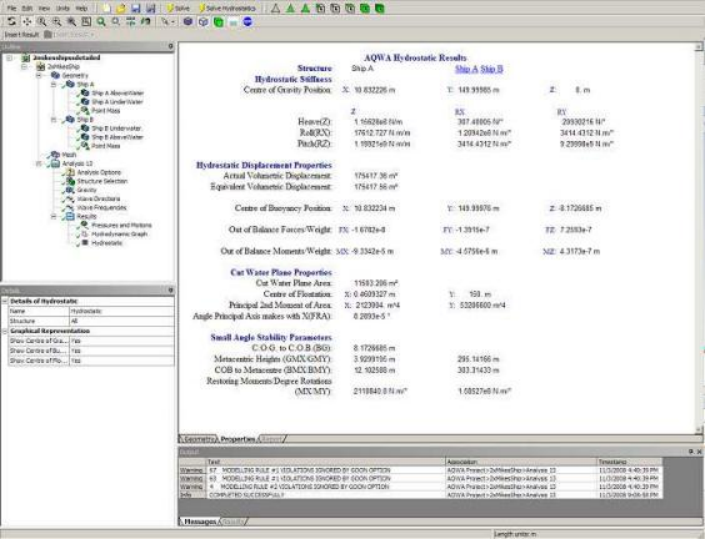The width and height of the screenshot is (705, 539).
Task: Click the Structure value 'All' cell
Action: [122, 321]
